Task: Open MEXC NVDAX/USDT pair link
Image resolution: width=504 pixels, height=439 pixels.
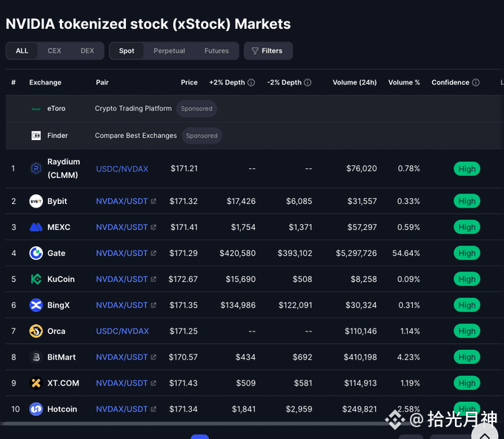Action: pos(122,228)
